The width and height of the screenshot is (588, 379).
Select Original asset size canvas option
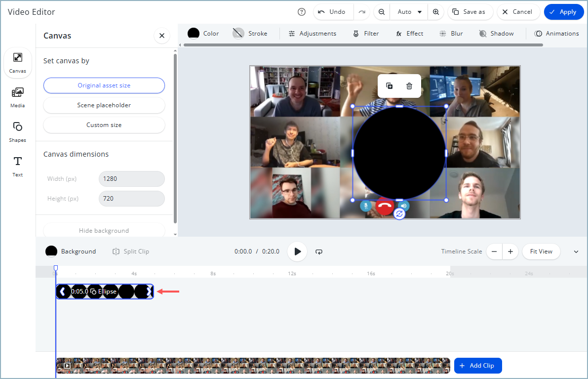point(104,85)
